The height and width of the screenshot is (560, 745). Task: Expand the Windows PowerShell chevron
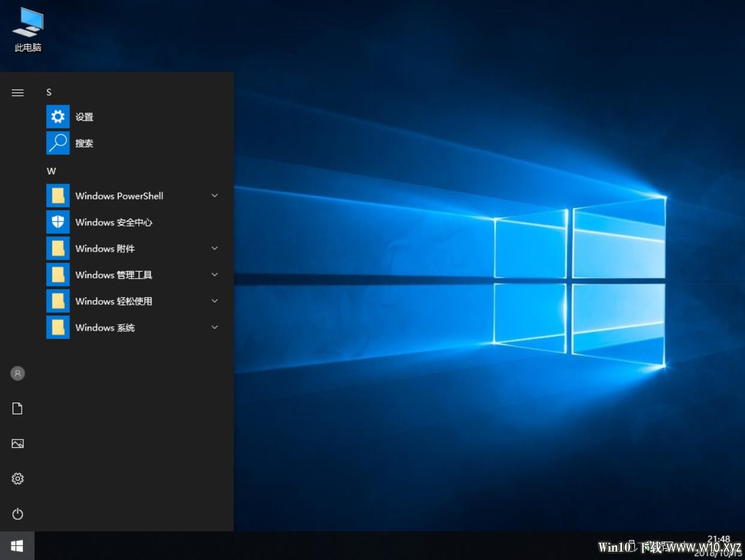point(215,196)
